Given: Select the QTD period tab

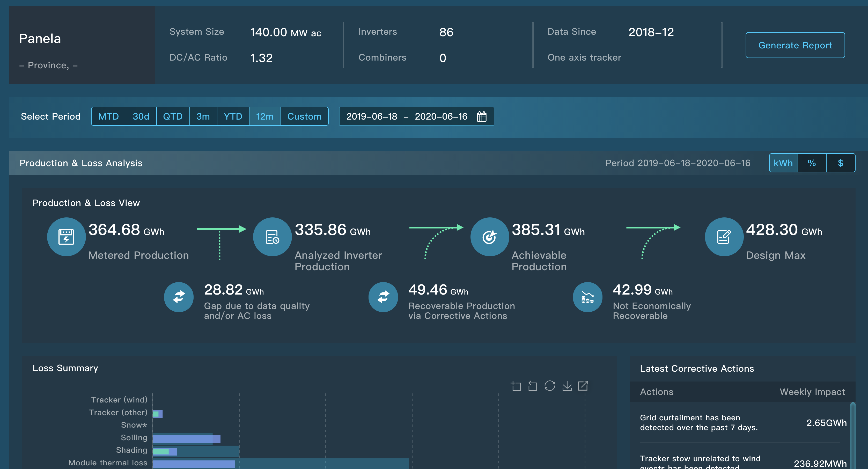Looking at the screenshot, I should (173, 116).
